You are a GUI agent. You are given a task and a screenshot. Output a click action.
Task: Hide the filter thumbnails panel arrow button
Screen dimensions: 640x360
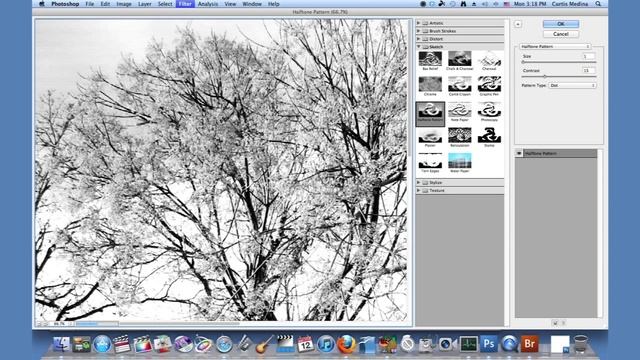click(518, 24)
